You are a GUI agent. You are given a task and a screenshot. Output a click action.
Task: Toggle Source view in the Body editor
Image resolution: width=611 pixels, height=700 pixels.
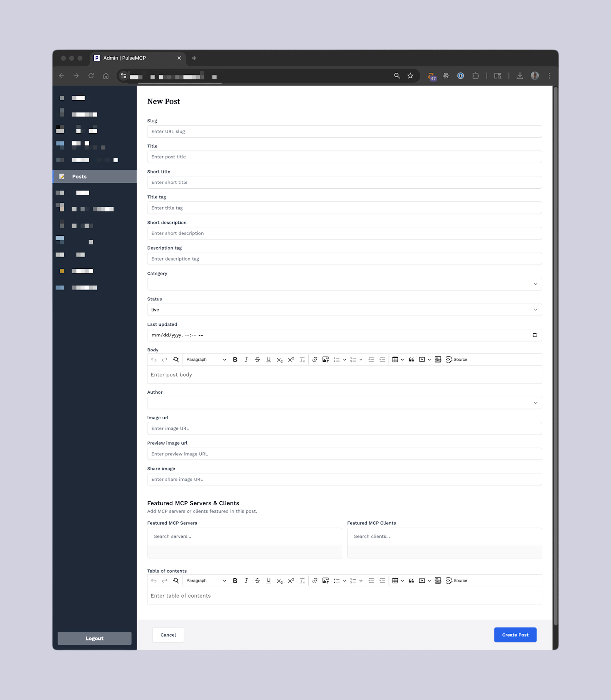pyautogui.click(x=457, y=360)
